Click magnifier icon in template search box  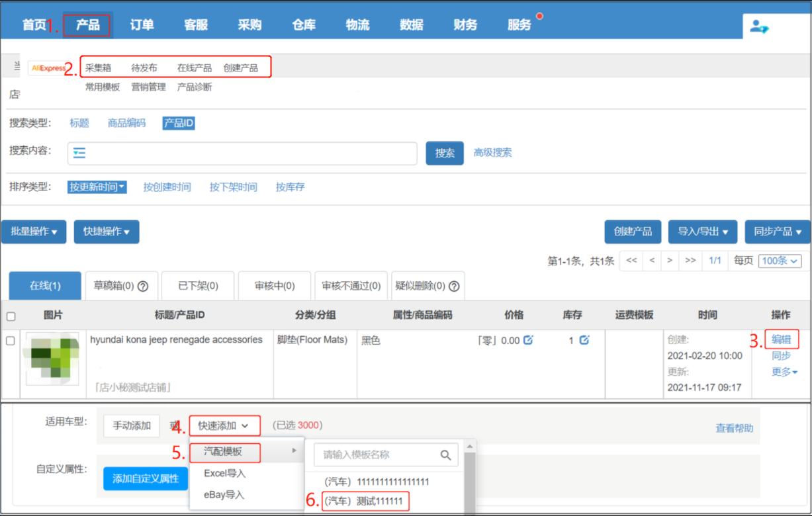(x=447, y=455)
